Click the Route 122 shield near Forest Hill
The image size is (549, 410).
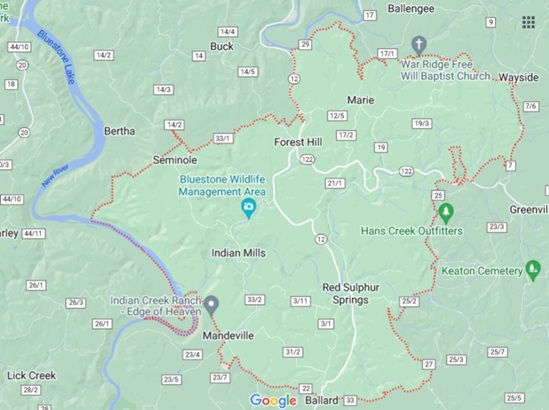[307, 160]
